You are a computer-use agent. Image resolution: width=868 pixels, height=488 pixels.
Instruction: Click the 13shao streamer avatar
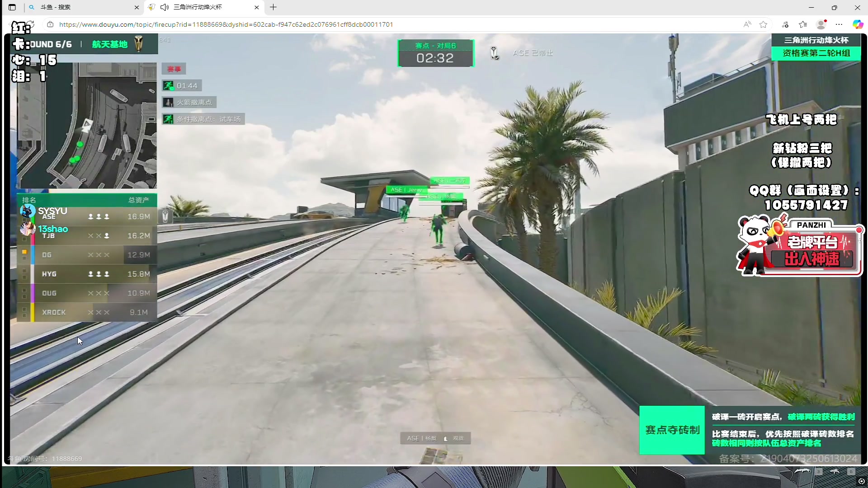28,229
